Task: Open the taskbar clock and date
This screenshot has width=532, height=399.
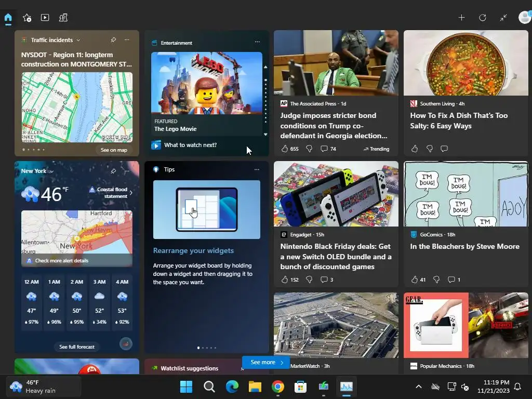Action: click(494, 387)
